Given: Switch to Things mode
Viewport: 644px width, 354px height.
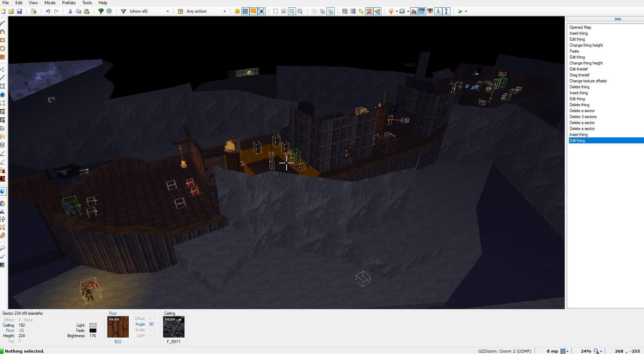Looking at the screenshot, I should point(2,95).
